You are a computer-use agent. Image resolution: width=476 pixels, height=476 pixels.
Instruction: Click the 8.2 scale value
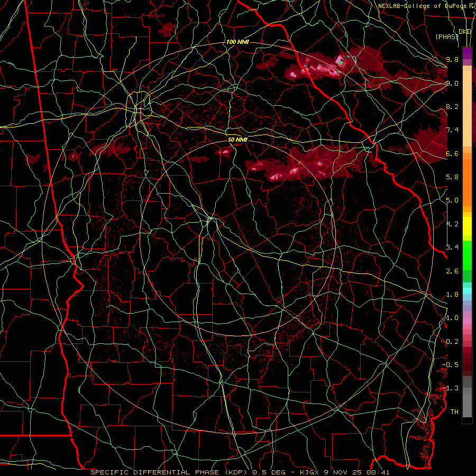coord(452,106)
